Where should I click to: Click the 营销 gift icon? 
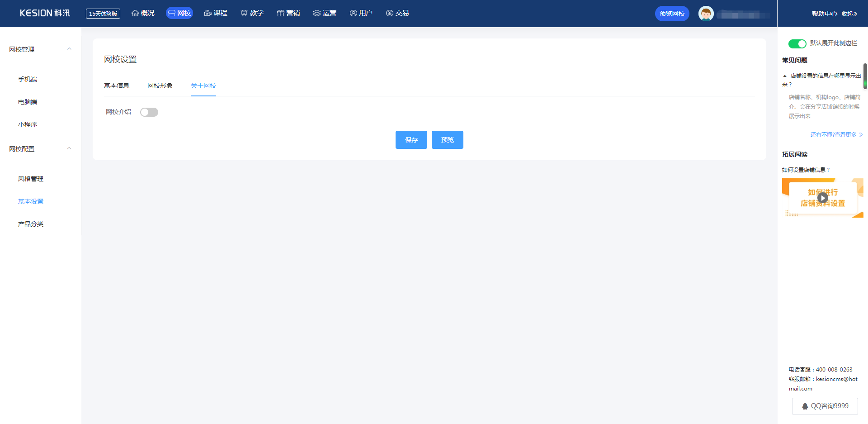(x=281, y=13)
